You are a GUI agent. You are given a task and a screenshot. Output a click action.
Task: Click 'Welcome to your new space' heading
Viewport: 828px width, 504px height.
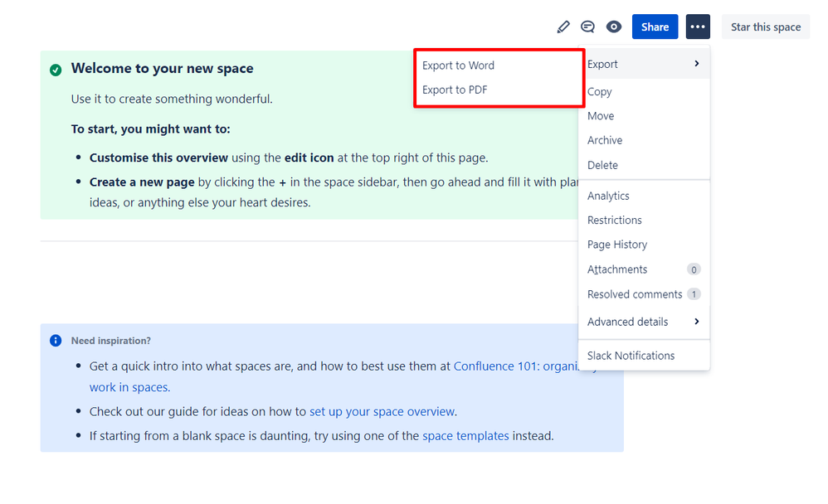coord(162,69)
